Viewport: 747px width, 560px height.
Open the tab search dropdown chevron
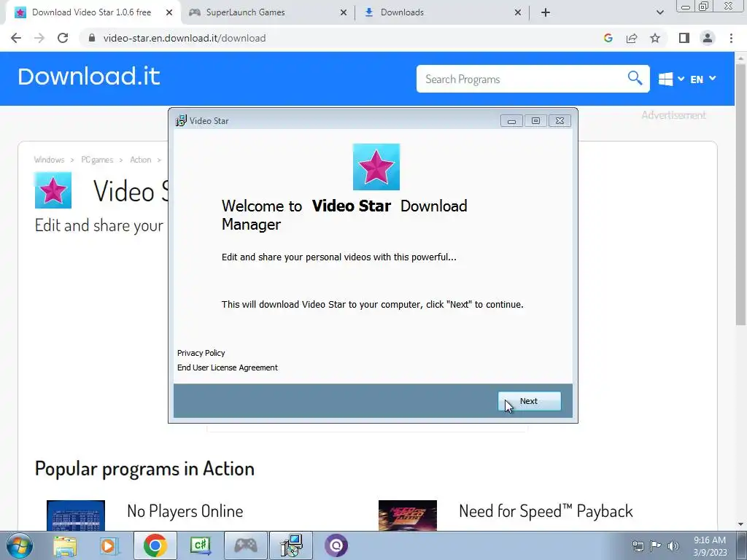[659, 12]
